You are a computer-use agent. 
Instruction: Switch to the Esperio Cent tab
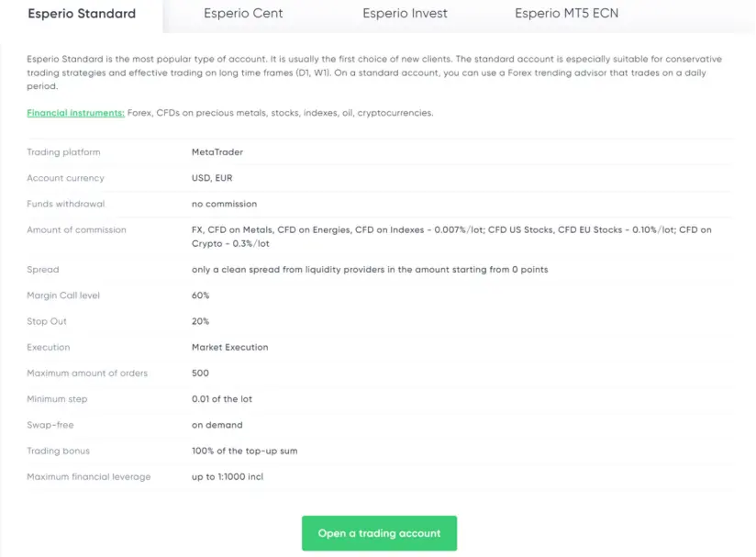pos(242,14)
